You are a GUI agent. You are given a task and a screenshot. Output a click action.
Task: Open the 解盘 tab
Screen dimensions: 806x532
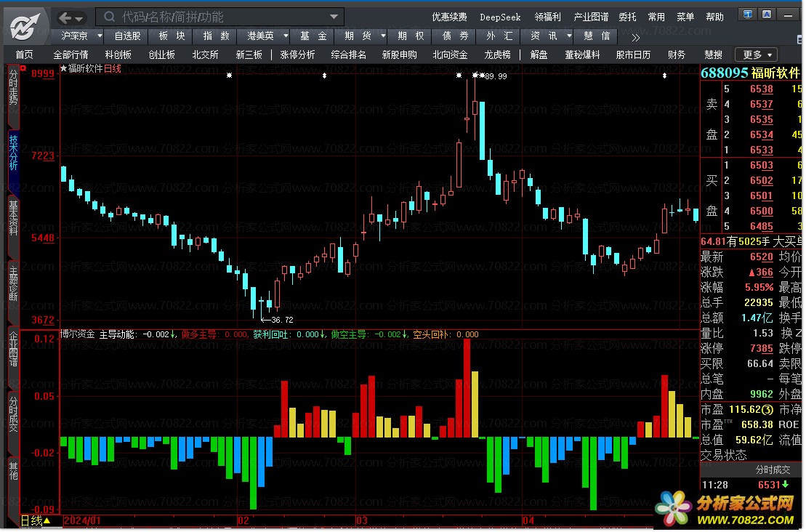pos(539,55)
